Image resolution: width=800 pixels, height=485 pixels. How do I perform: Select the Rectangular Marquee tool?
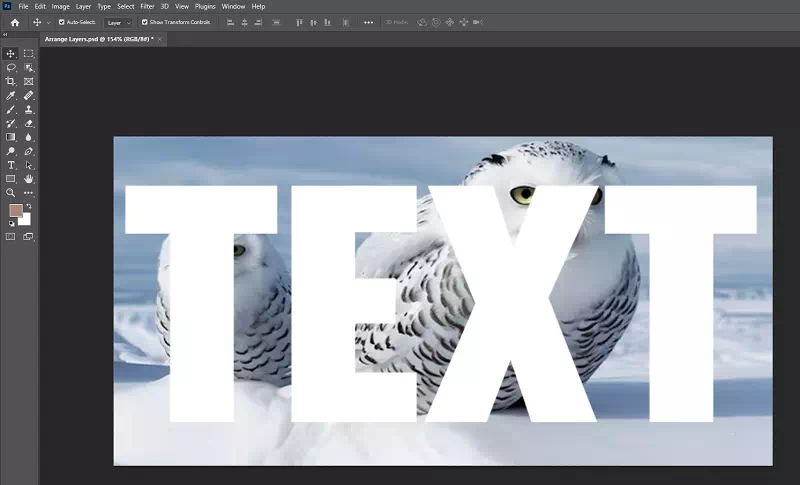tap(29, 54)
